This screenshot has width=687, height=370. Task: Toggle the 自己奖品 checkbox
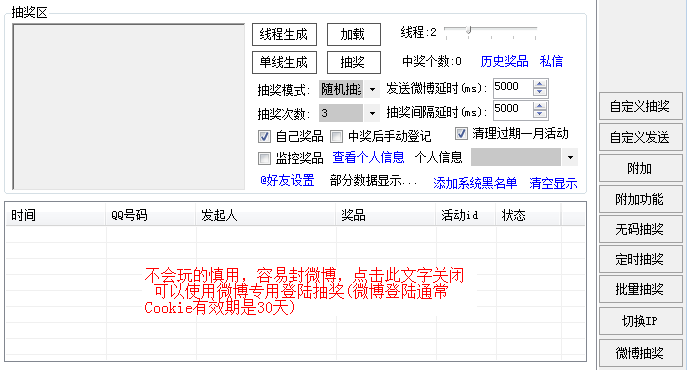click(x=264, y=136)
